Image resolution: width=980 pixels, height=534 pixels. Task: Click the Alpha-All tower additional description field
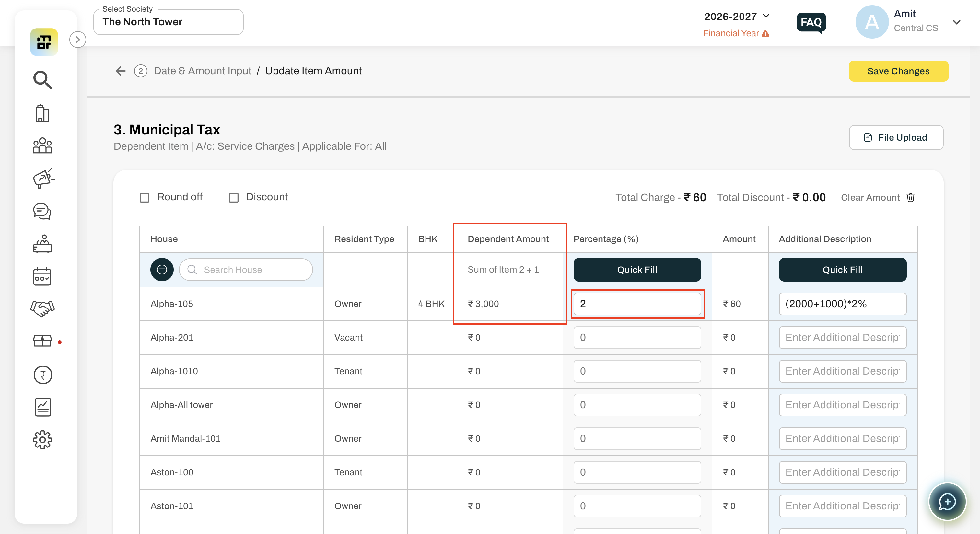point(842,405)
